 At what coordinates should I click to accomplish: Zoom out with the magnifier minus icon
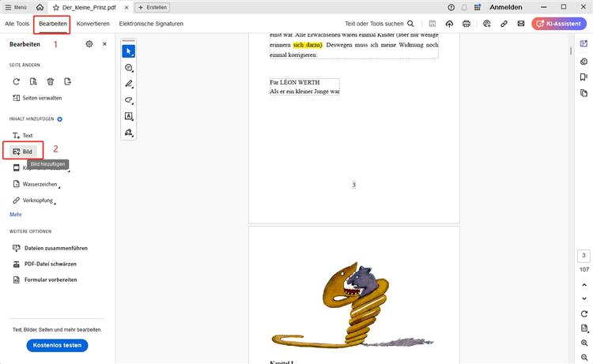click(584, 357)
